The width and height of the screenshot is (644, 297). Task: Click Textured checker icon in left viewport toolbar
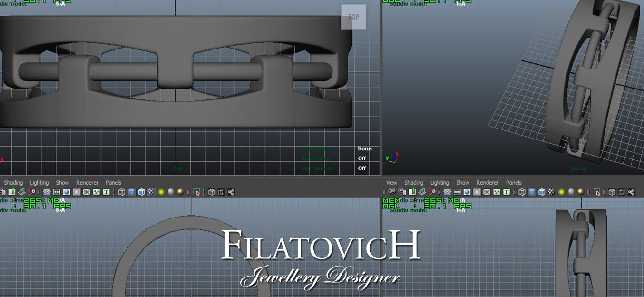click(151, 192)
